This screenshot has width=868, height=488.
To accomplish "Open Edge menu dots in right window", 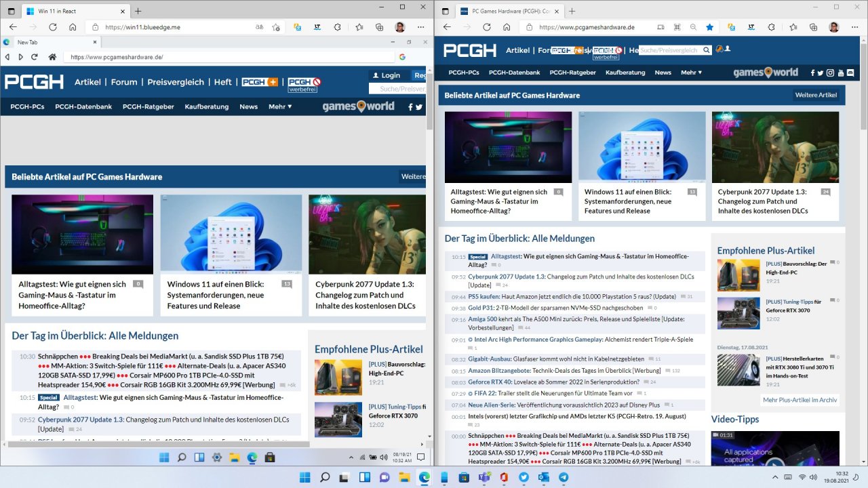I will click(x=854, y=27).
